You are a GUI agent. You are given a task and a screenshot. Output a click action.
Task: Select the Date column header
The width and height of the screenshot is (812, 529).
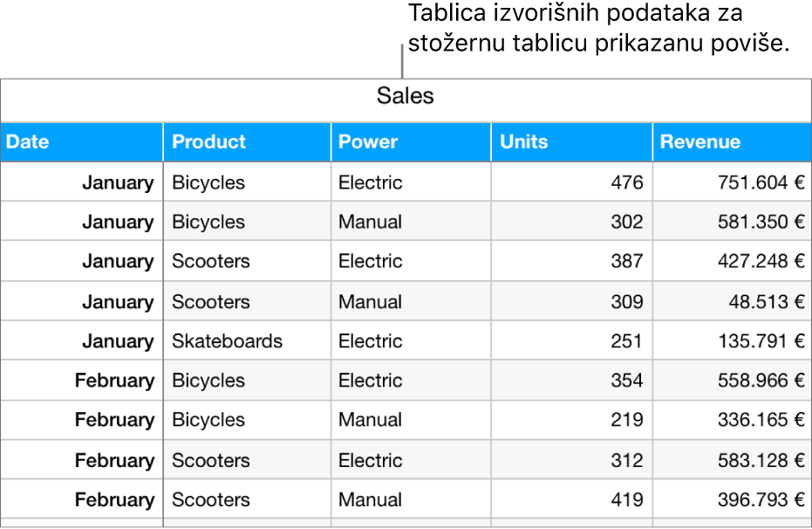(x=81, y=141)
